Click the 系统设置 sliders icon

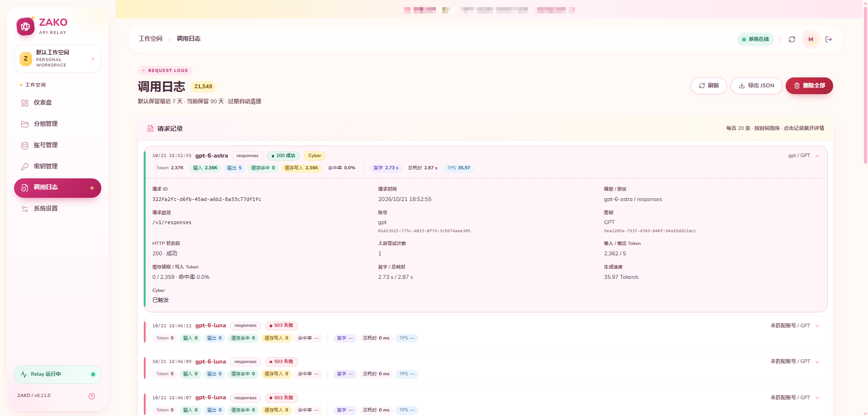point(25,209)
